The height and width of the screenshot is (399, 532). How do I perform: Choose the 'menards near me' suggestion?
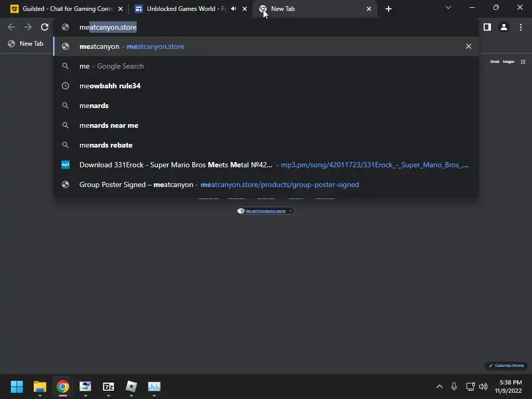pos(266,125)
